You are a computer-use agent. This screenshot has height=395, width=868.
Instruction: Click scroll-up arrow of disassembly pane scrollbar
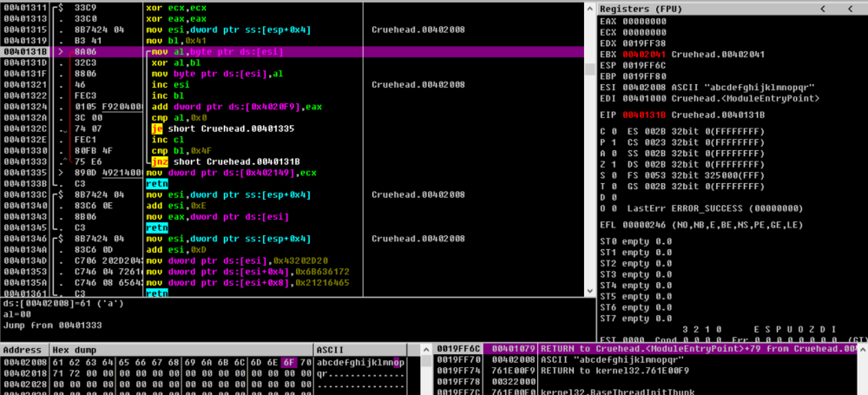[590, 8]
